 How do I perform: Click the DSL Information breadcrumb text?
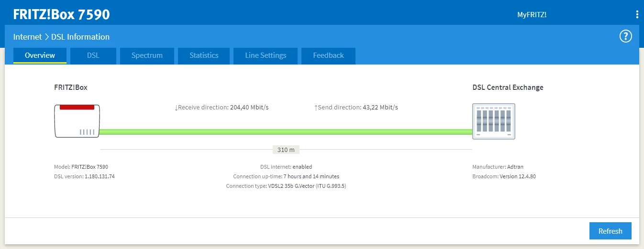(80, 37)
